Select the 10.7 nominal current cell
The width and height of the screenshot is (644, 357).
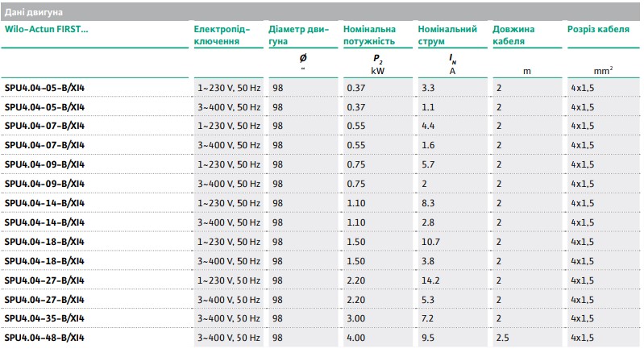point(430,241)
